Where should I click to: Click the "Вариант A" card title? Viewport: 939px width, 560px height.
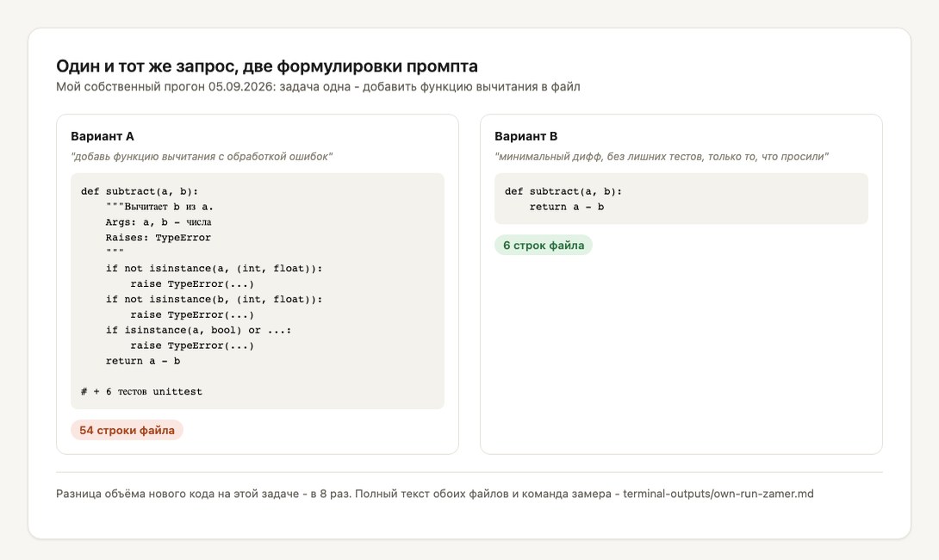click(x=103, y=137)
